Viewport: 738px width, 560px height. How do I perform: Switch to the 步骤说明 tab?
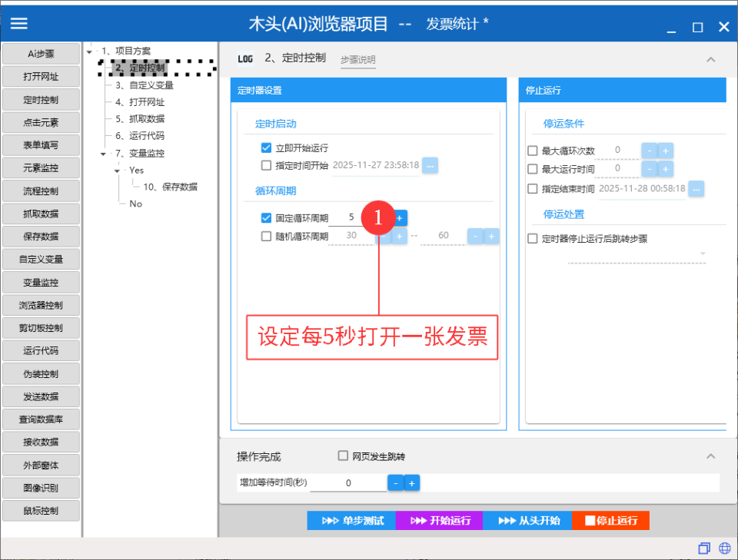357,58
